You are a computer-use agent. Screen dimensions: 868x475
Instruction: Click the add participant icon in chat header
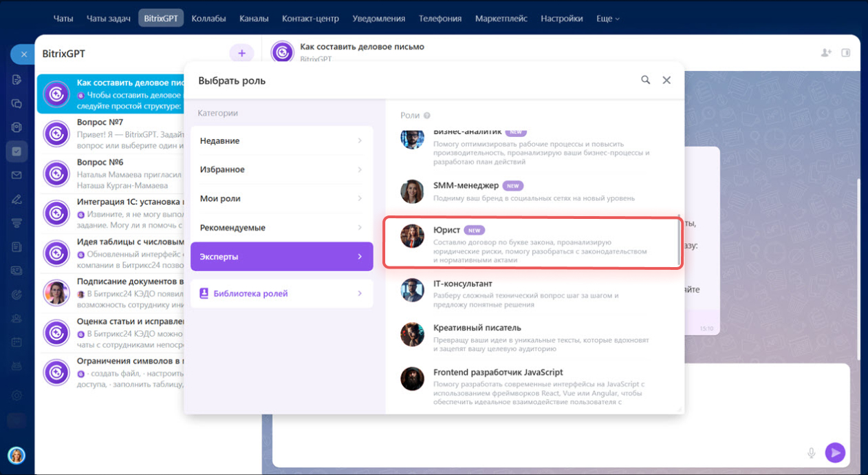[x=826, y=52]
